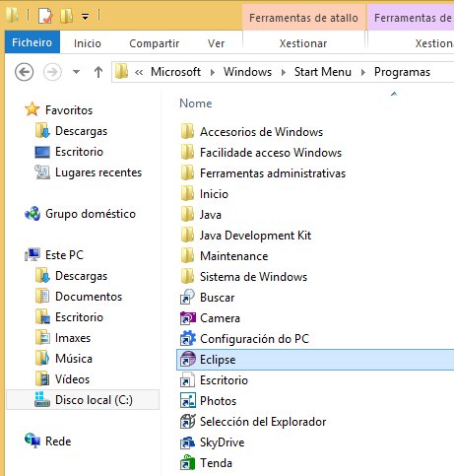
Task: Switch to the Compartir ribbon tab
Action: coord(155,43)
